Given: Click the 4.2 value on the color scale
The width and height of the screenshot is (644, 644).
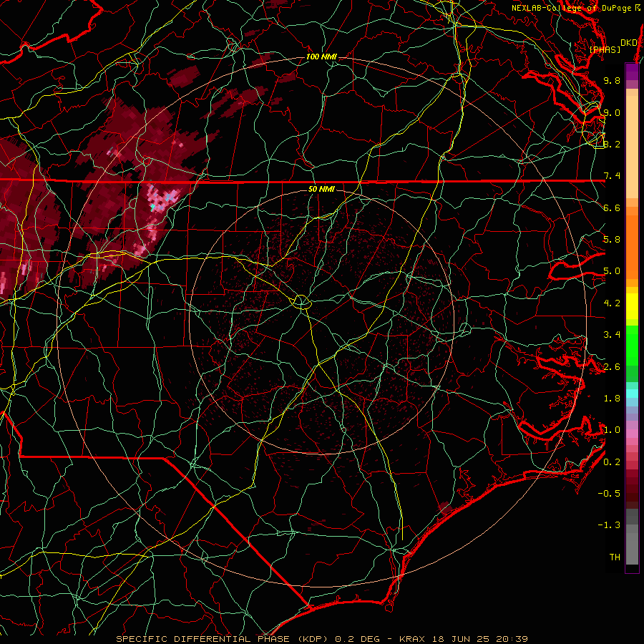Looking at the screenshot, I should coord(612,303).
